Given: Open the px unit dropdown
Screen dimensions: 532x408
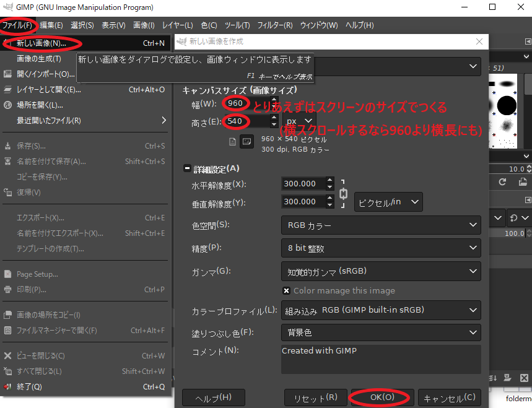Looking at the screenshot, I should pyautogui.click(x=300, y=121).
